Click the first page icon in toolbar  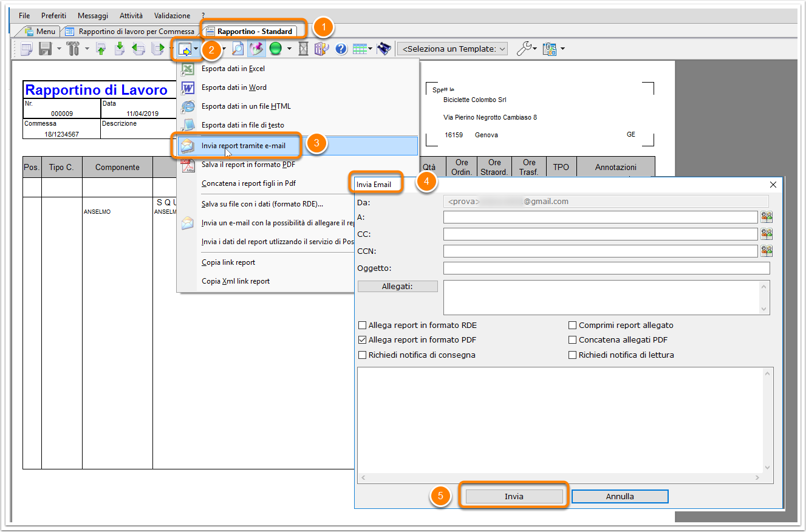27,49
